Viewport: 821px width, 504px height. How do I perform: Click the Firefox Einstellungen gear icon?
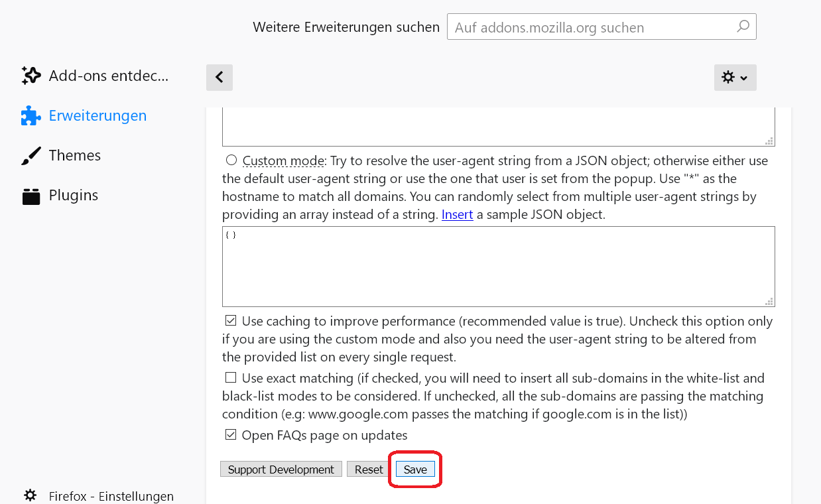(x=31, y=495)
